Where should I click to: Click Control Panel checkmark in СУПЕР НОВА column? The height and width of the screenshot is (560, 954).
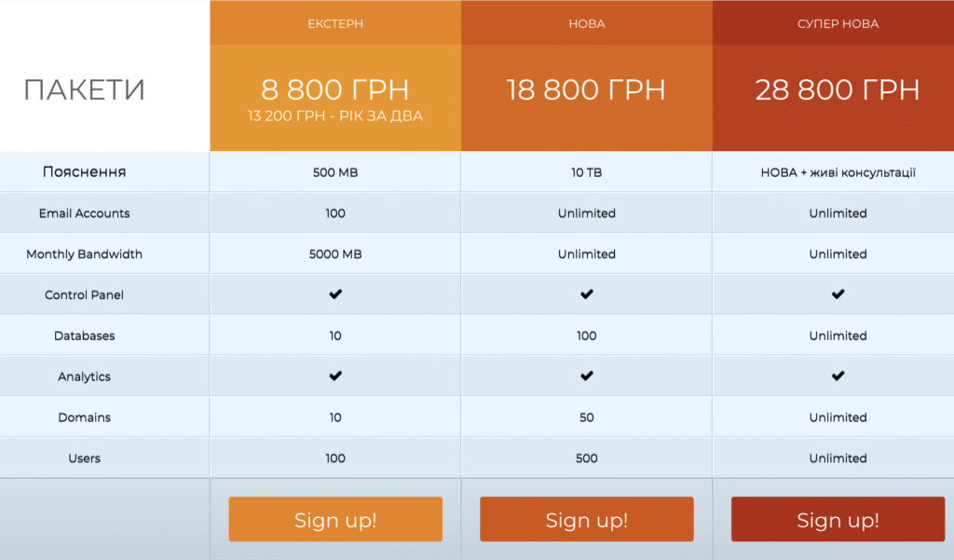(838, 294)
